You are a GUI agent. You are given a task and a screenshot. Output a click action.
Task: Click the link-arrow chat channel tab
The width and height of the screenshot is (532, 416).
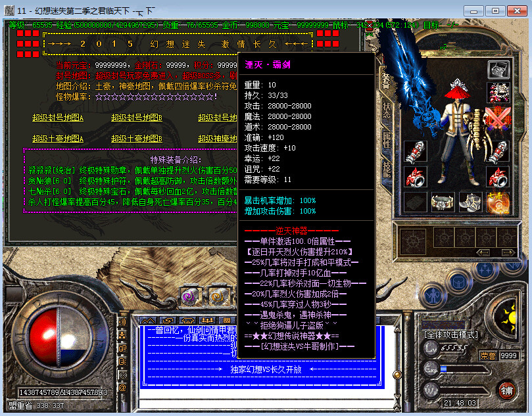coord(168,320)
